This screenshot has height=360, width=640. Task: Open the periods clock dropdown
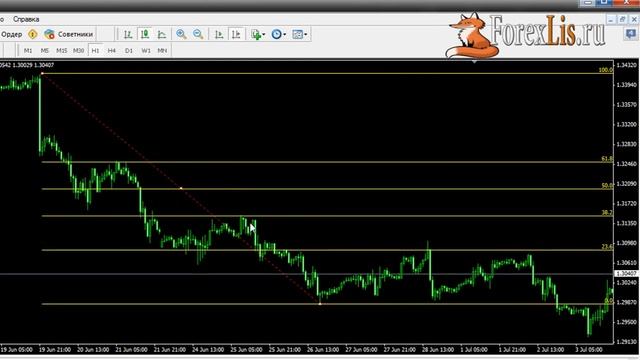pyautogui.click(x=278, y=34)
